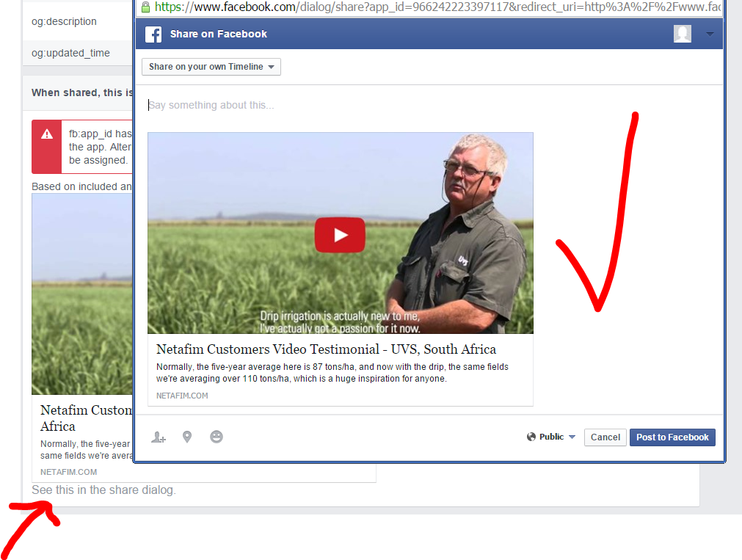Click Based on included text in debugger
The image size is (742, 560).
tap(81, 186)
